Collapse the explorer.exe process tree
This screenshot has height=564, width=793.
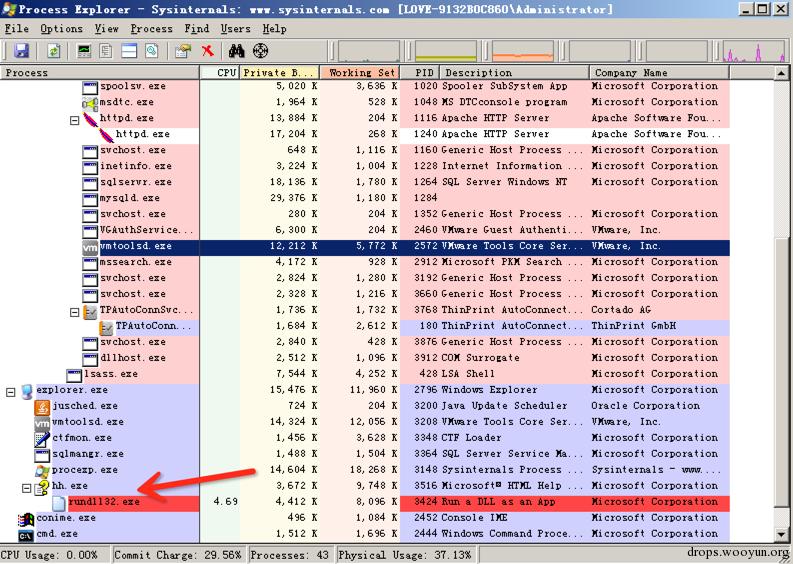11,391
